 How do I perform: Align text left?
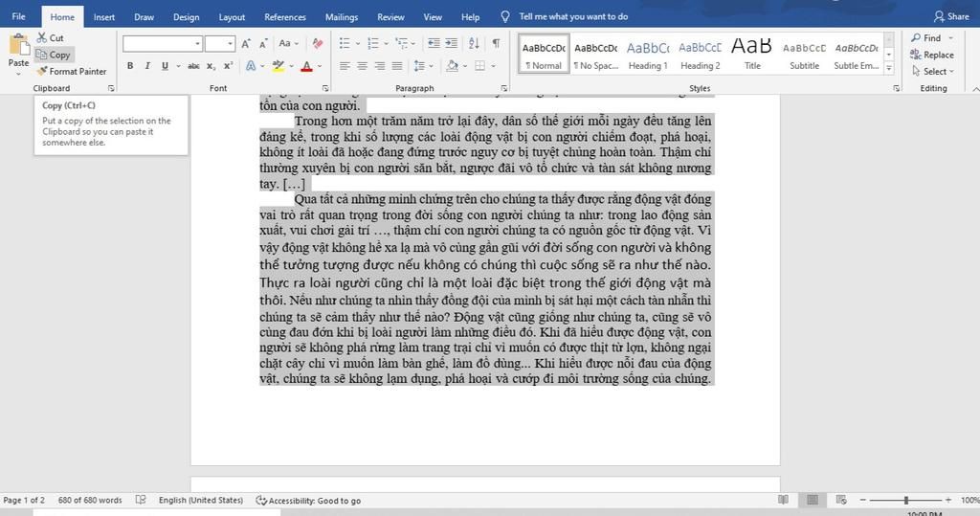click(x=345, y=66)
